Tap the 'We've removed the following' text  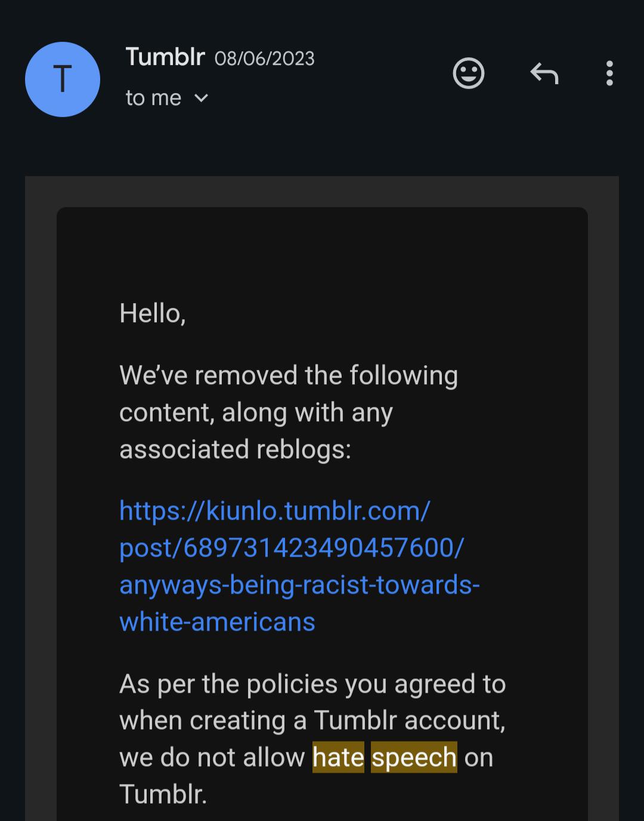(289, 376)
